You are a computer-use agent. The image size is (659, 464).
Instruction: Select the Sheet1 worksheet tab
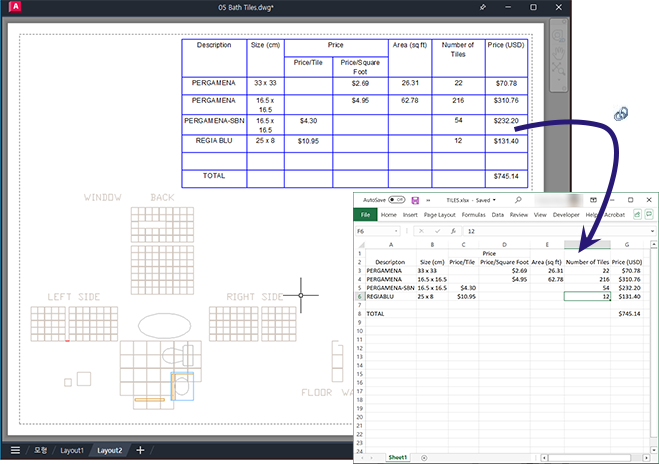pos(398,457)
